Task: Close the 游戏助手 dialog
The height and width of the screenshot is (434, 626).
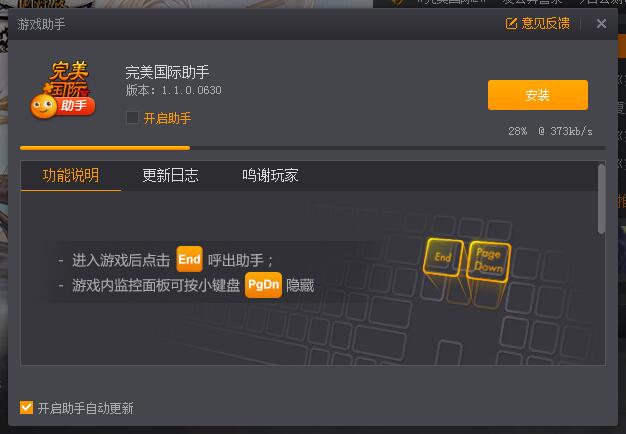Action: pyautogui.click(x=601, y=24)
